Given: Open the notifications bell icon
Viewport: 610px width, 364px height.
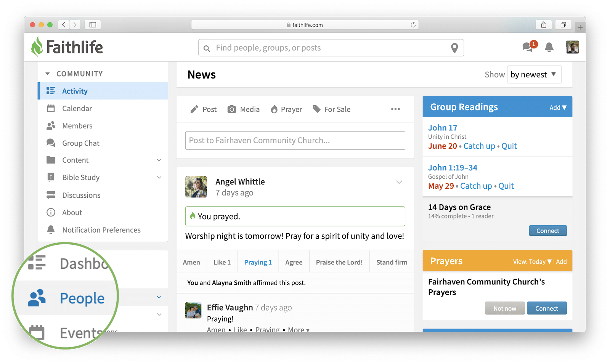Looking at the screenshot, I should tap(549, 47).
